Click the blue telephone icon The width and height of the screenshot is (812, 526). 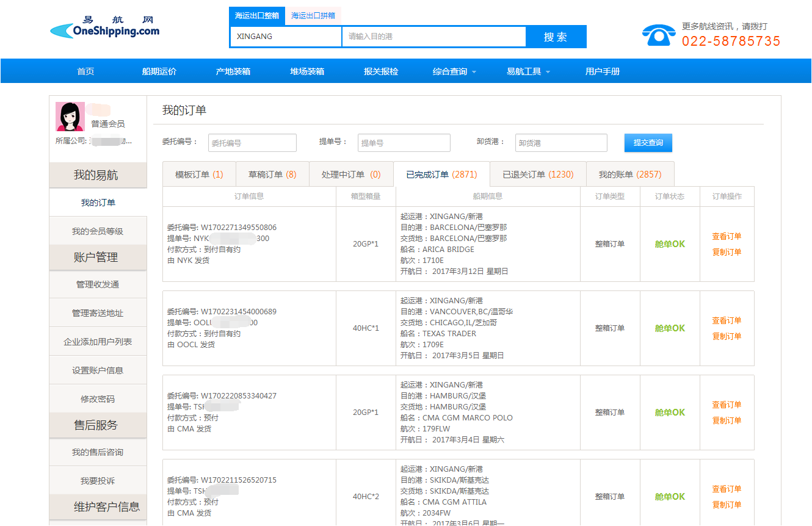coord(659,35)
